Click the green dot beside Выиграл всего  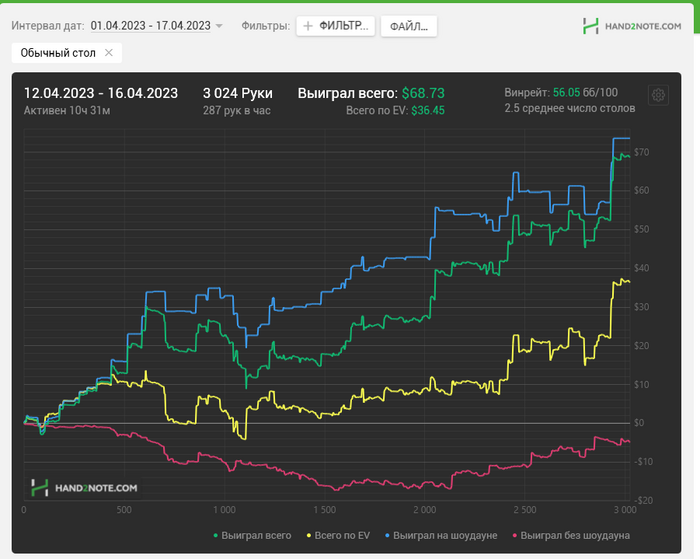216,535
